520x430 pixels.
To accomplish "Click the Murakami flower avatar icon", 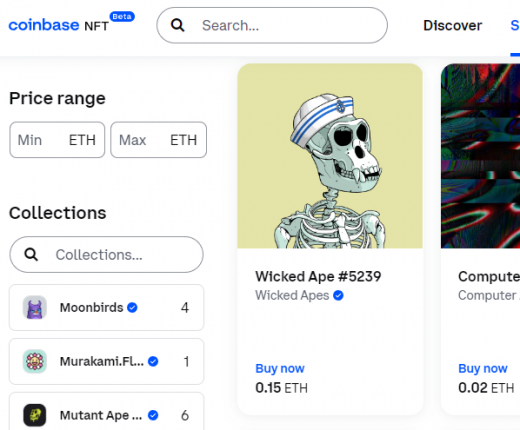I will click(35, 361).
